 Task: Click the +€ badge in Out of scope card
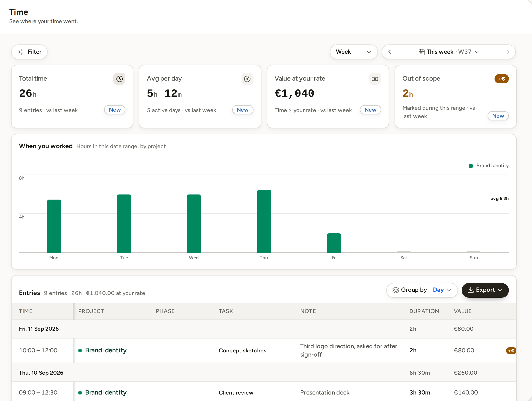pyautogui.click(x=501, y=79)
